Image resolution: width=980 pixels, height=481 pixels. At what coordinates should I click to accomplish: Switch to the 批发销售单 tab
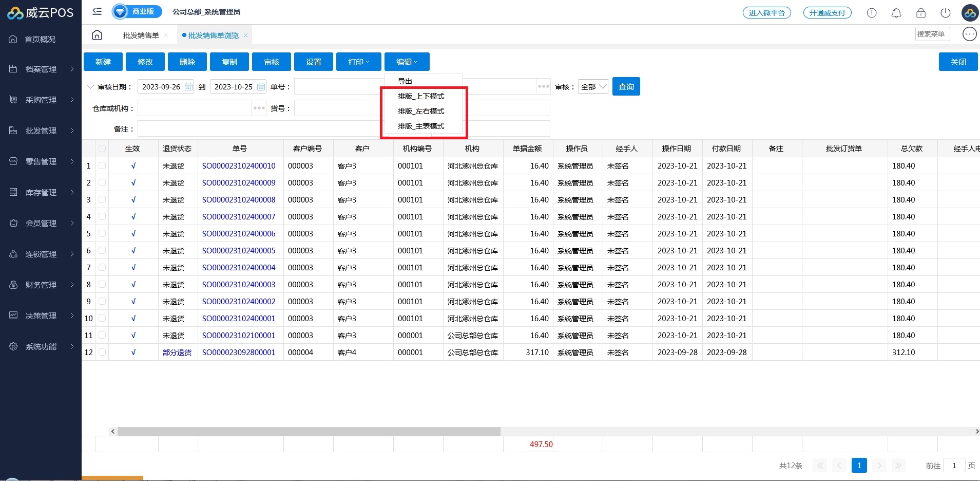coord(141,35)
